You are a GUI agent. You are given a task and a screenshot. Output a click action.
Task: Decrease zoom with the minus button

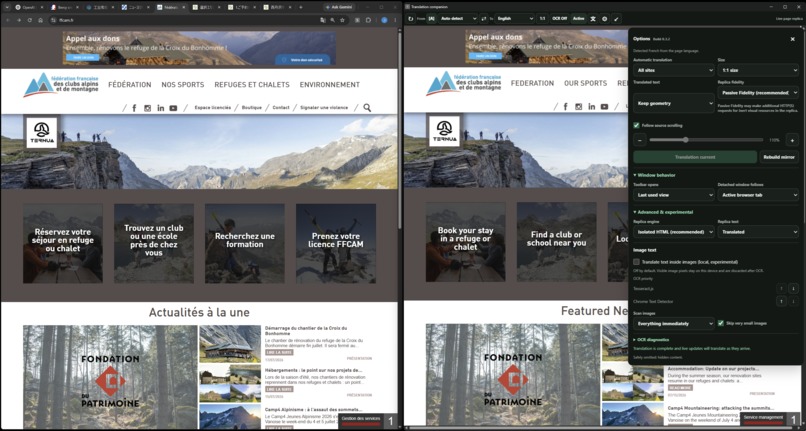click(640, 139)
